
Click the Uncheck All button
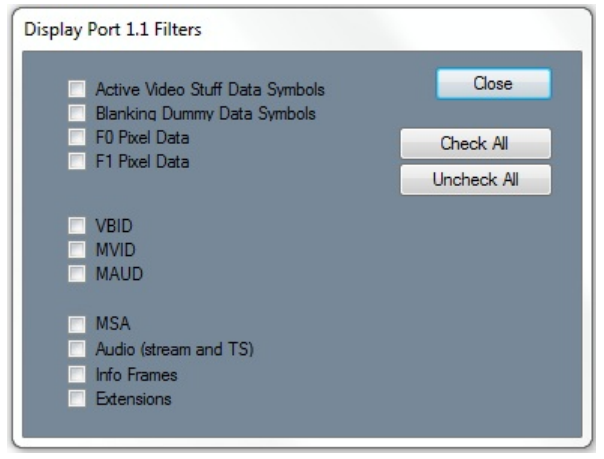pyautogui.click(x=475, y=180)
